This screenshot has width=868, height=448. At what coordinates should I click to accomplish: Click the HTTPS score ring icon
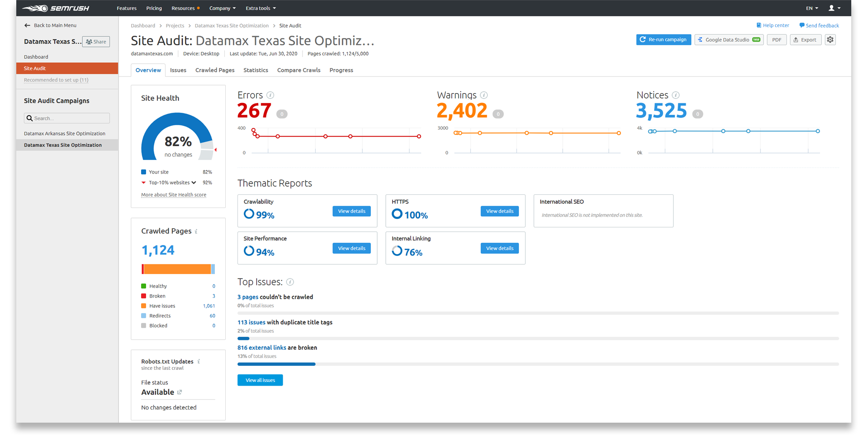tap(397, 214)
